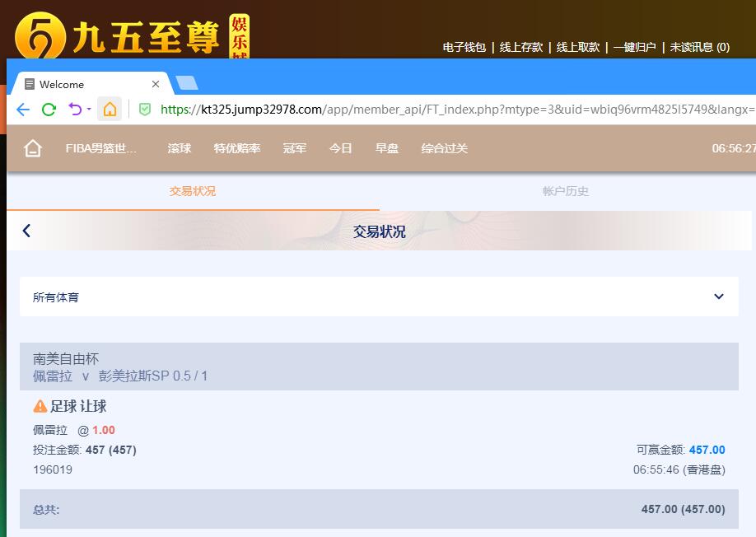Open 综合过关 menu item

(444, 148)
